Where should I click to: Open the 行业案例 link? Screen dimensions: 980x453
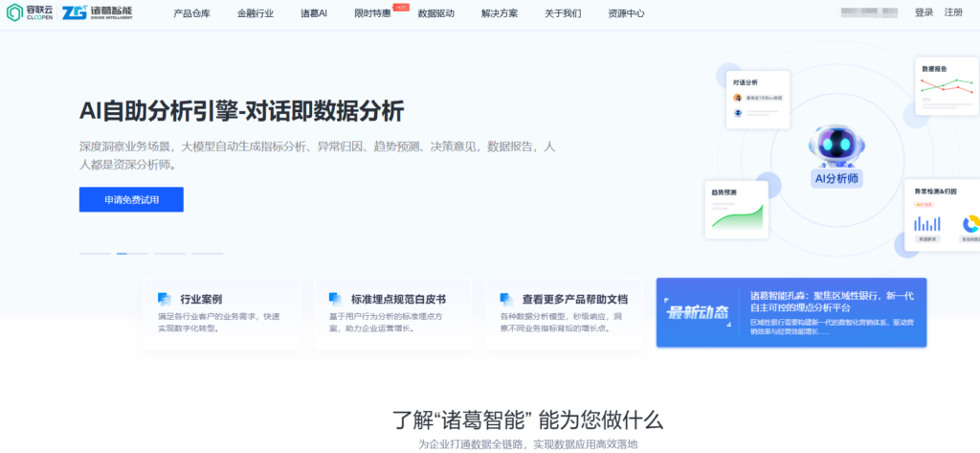(x=201, y=299)
